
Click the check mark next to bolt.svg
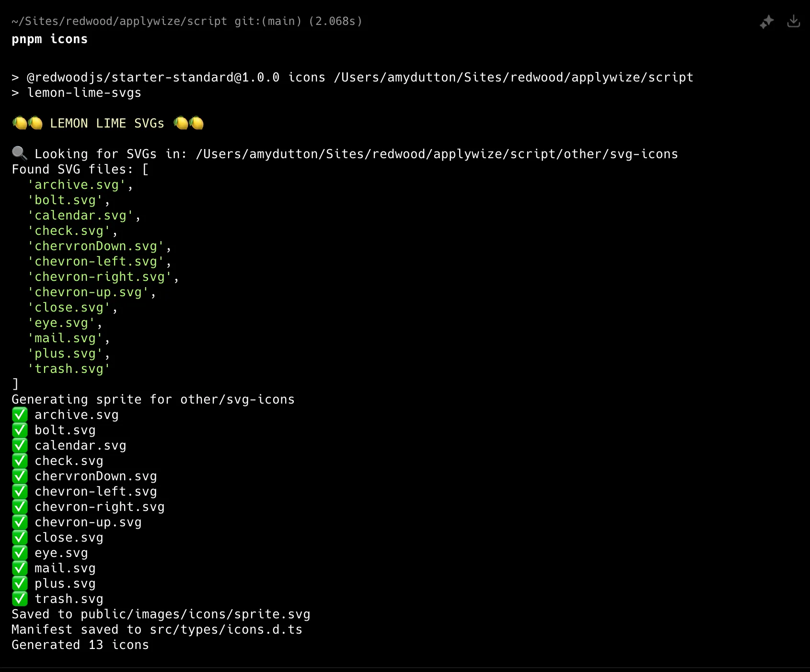click(20, 430)
